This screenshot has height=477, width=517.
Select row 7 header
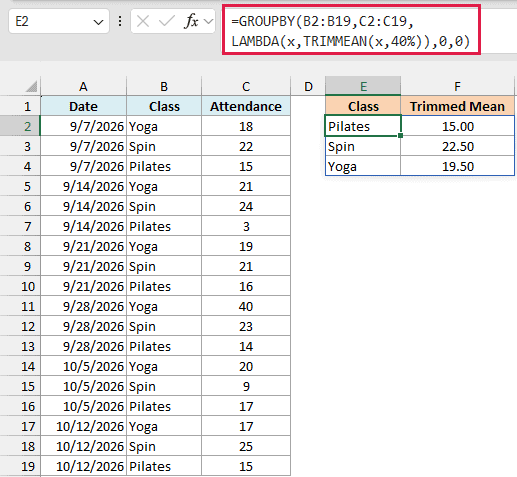20,226
